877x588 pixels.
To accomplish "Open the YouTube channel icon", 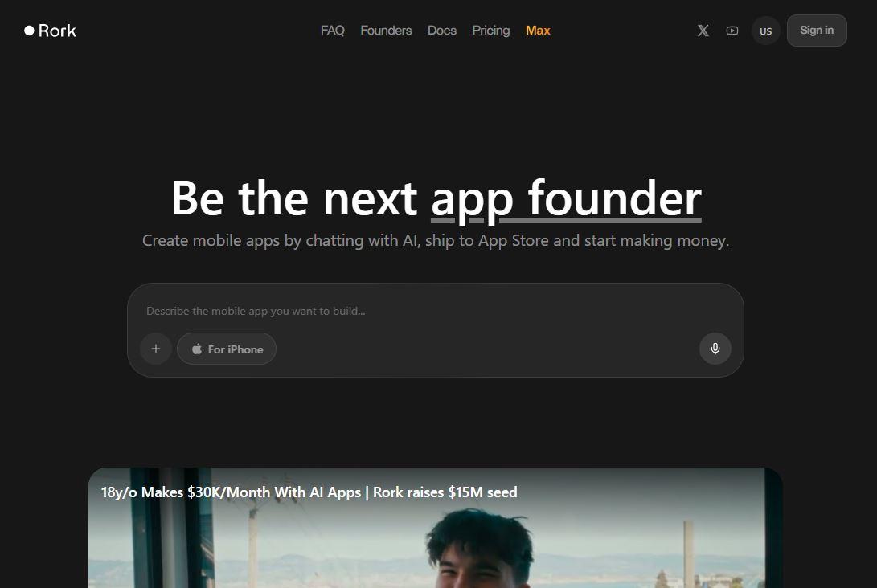I will point(732,31).
